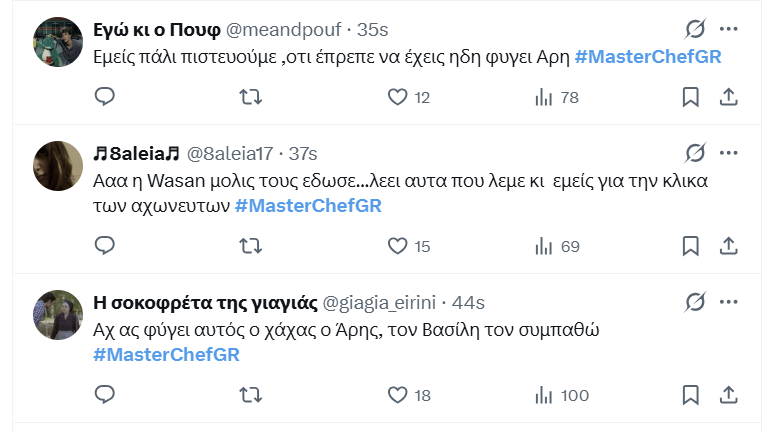Open the Η σοκοφρέτα της γιαγιάς profile name
The height and width of the screenshot is (432, 776).
[x=205, y=303]
